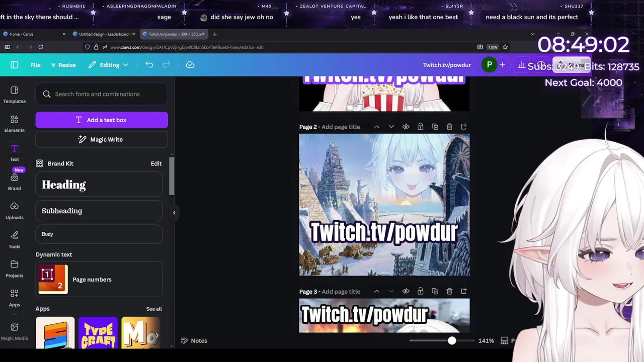Screen dimensions: 644x362
Task: Toggle the Canva side menu icon
Action: click(14, 65)
